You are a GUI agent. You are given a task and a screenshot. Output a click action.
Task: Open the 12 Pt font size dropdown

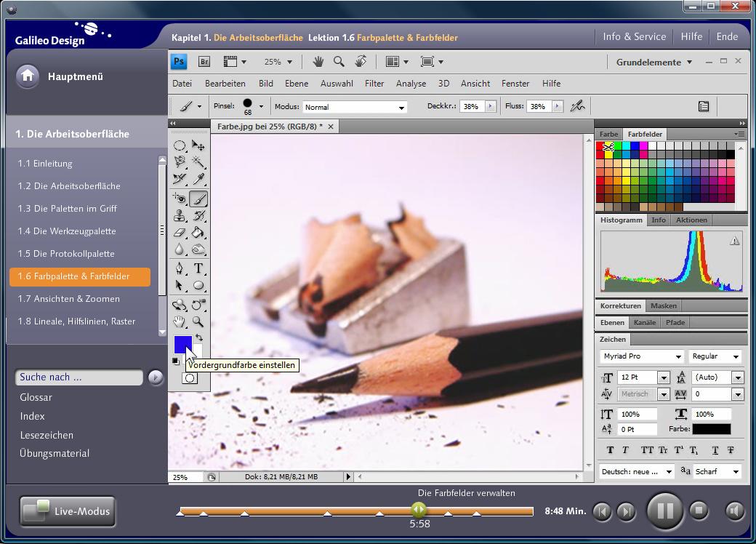click(x=664, y=377)
